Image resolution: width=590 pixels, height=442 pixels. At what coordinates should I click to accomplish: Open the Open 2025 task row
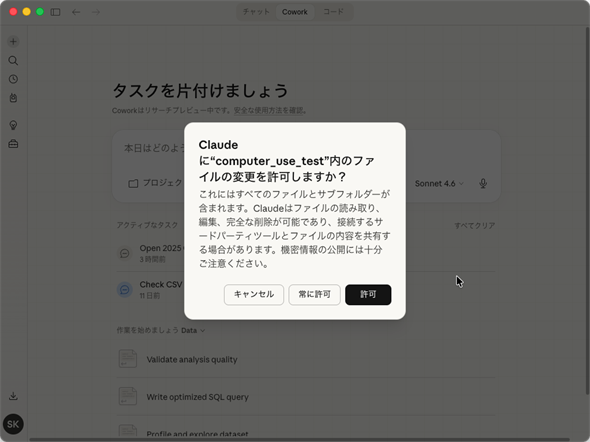point(306,253)
